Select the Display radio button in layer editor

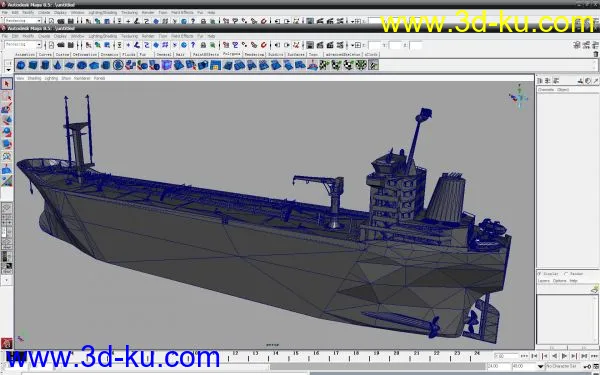click(540, 274)
